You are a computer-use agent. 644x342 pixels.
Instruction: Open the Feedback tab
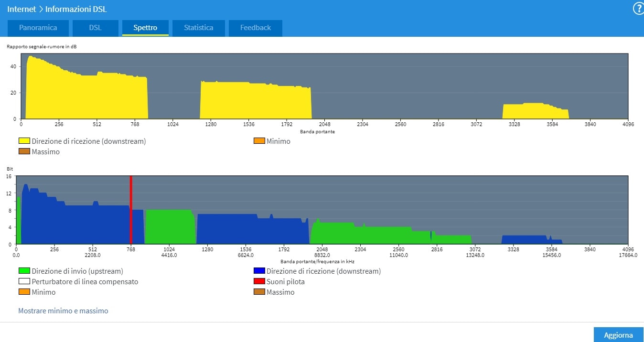(255, 28)
